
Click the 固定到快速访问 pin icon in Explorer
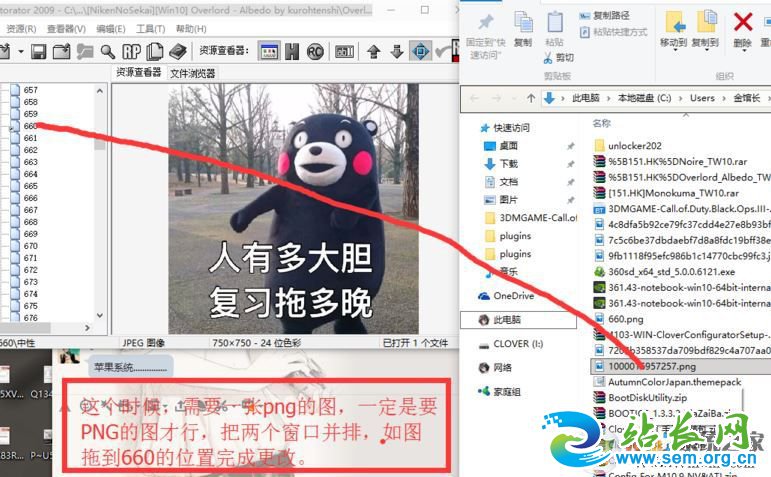click(x=486, y=23)
